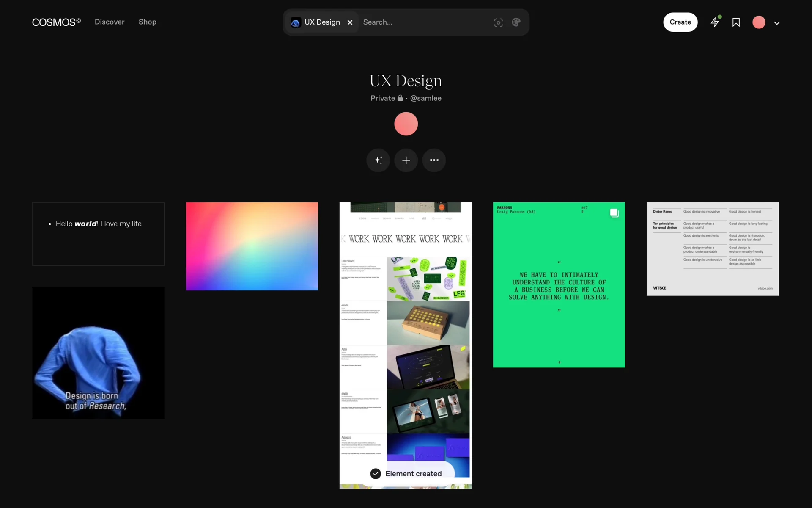This screenshot has width=812, height=508.
Task: Open the @samlee profile link
Action: click(x=425, y=98)
